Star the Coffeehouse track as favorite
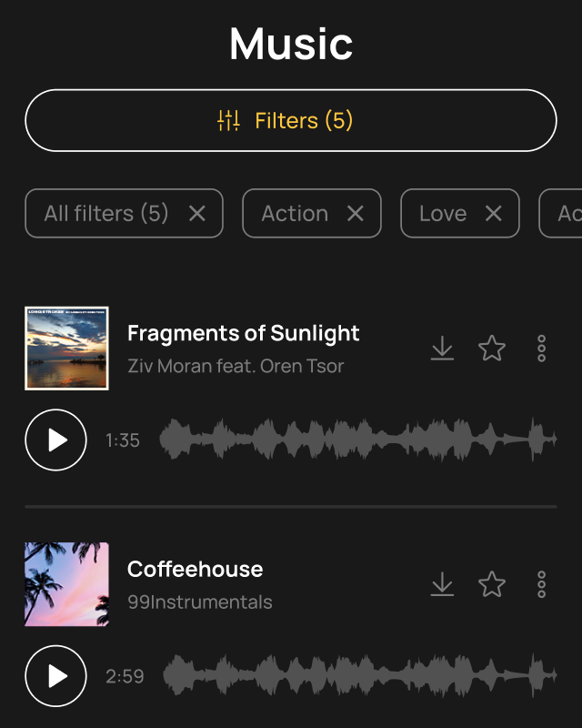The width and height of the screenshot is (582, 728). (x=492, y=584)
